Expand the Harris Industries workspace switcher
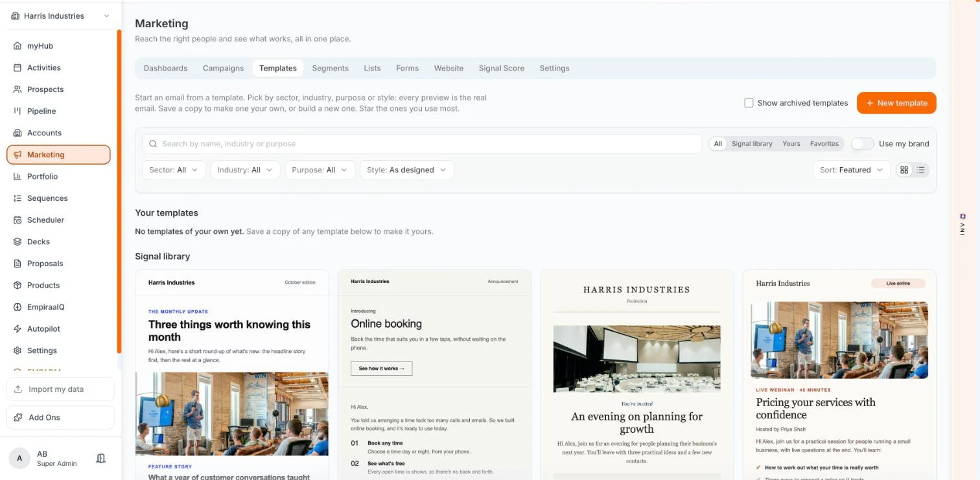Screen dimensions: 980x480 tap(60, 16)
